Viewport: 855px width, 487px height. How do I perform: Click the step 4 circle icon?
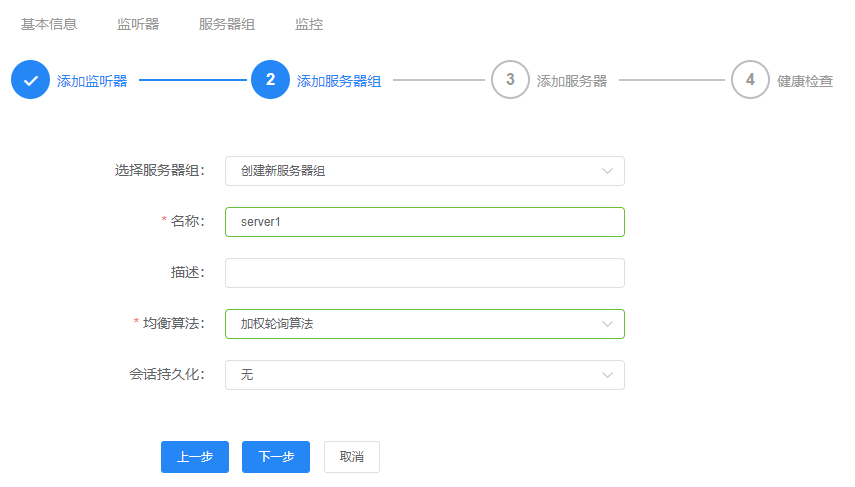[x=750, y=80]
